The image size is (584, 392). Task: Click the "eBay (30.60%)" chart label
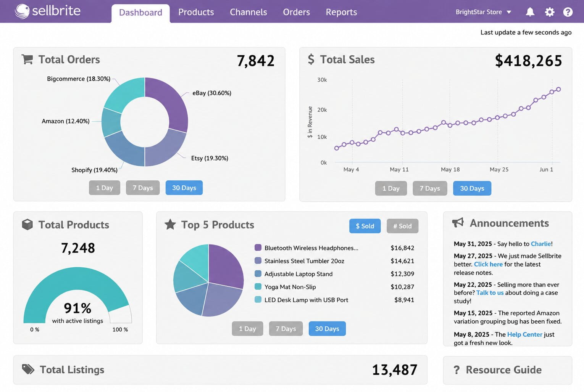pyautogui.click(x=212, y=93)
